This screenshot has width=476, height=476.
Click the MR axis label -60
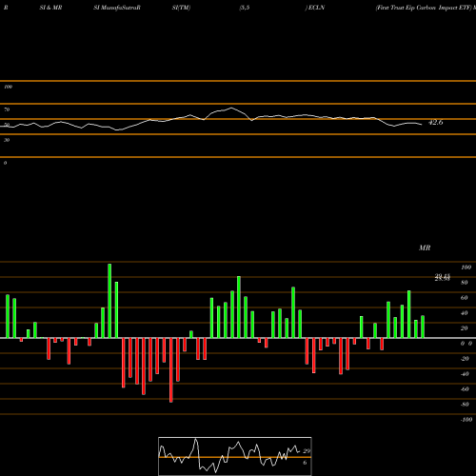465,389
